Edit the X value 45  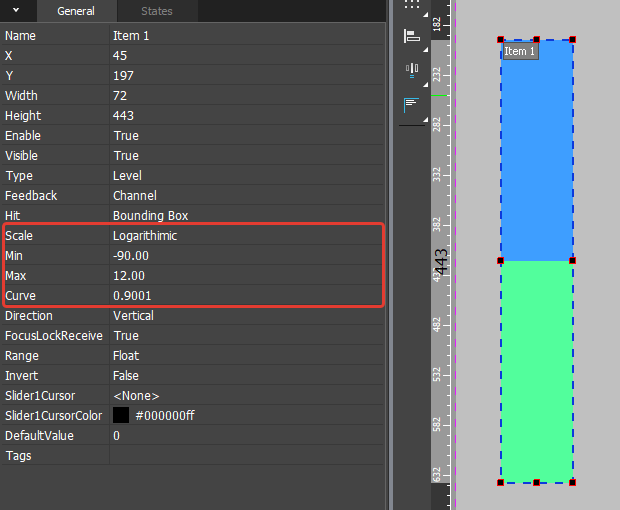[246, 56]
